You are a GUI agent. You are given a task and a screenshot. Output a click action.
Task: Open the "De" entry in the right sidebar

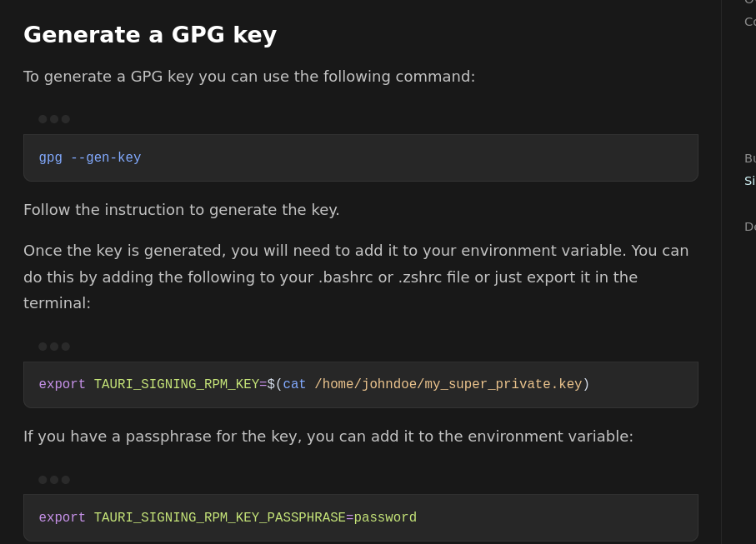click(x=749, y=227)
